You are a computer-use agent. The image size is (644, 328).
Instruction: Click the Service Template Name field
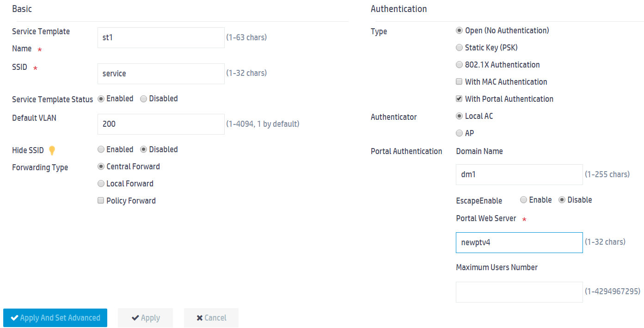(161, 37)
